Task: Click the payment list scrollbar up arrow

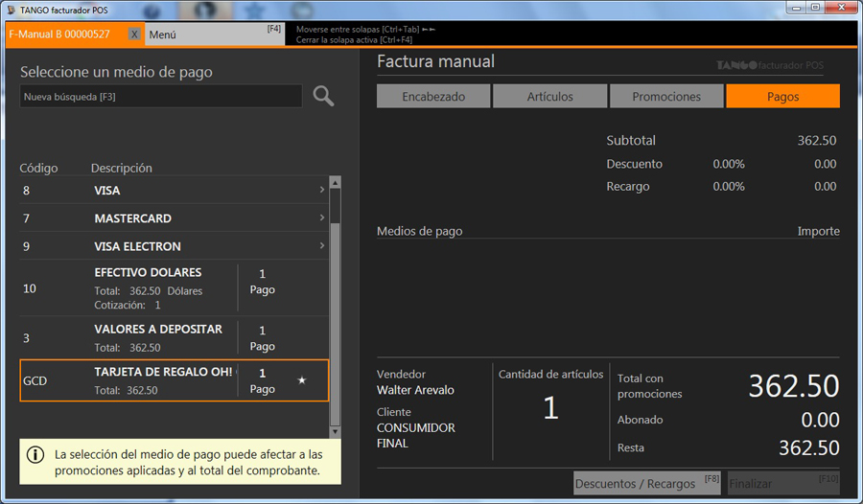Action: click(335, 182)
